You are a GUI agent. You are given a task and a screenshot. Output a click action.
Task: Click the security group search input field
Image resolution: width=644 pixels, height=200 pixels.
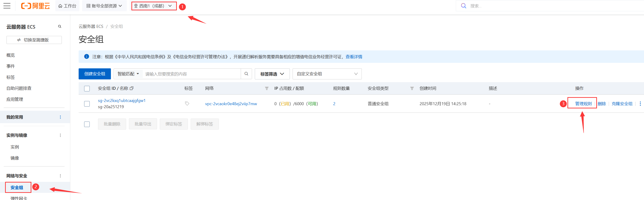(x=191, y=74)
